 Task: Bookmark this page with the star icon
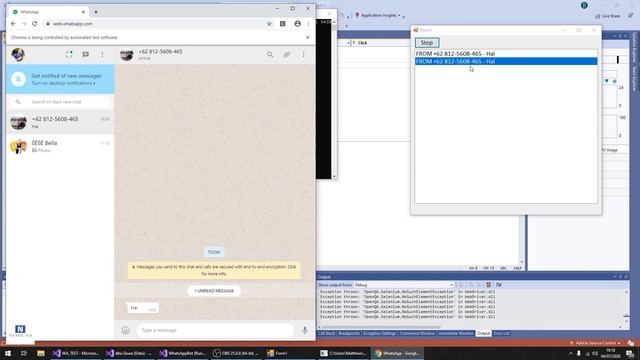(x=269, y=24)
